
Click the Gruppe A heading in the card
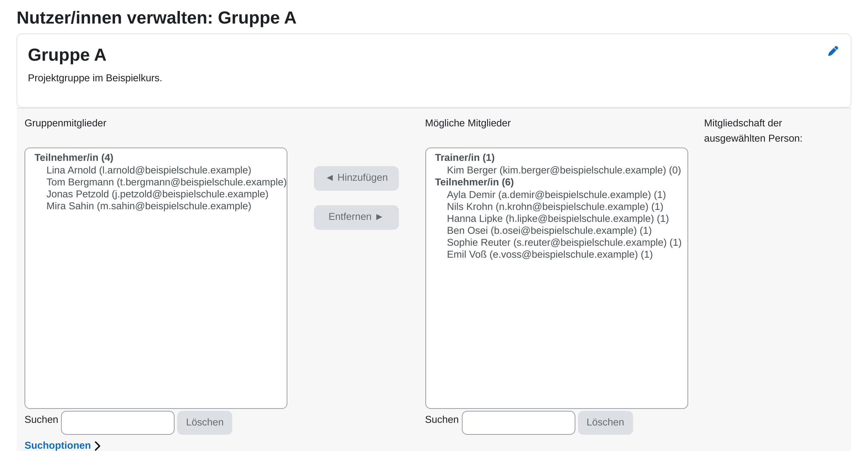tap(67, 55)
